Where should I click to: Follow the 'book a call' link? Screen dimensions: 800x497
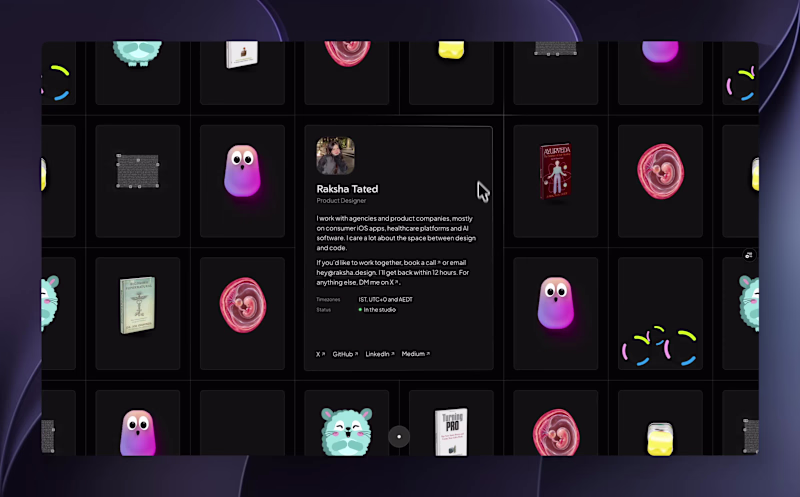pos(421,263)
